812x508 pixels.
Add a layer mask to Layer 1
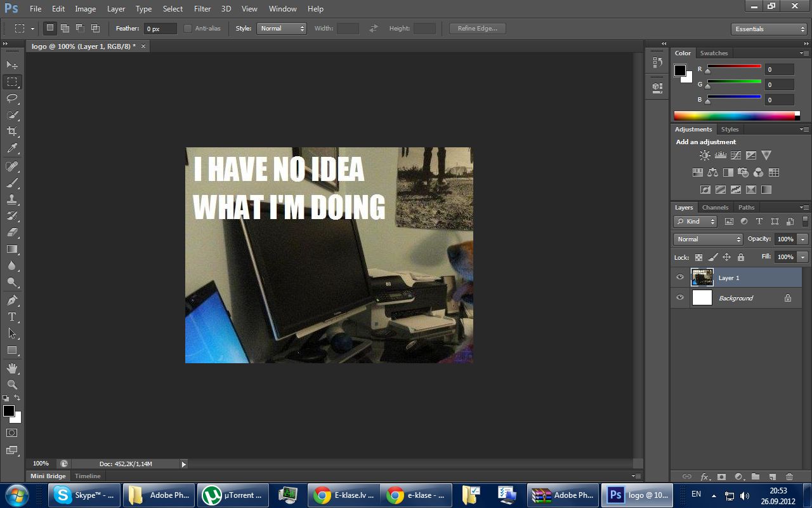pyautogui.click(x=722, y=476)
